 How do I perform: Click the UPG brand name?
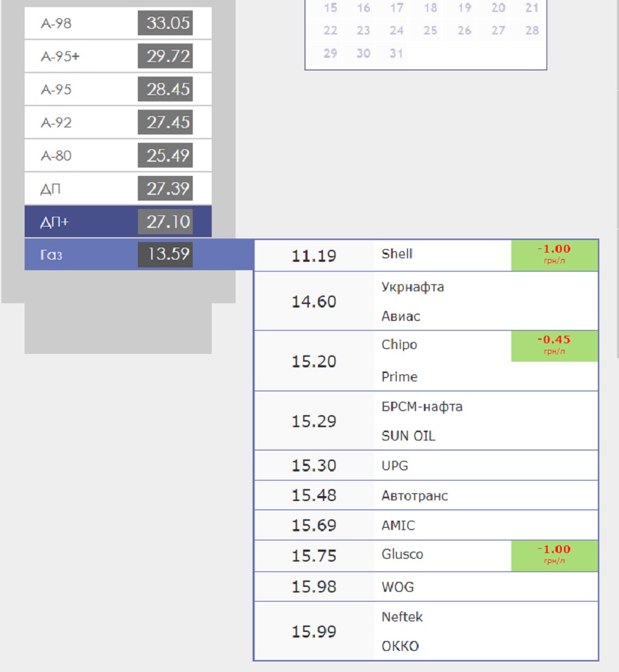(x=395, y=465)
